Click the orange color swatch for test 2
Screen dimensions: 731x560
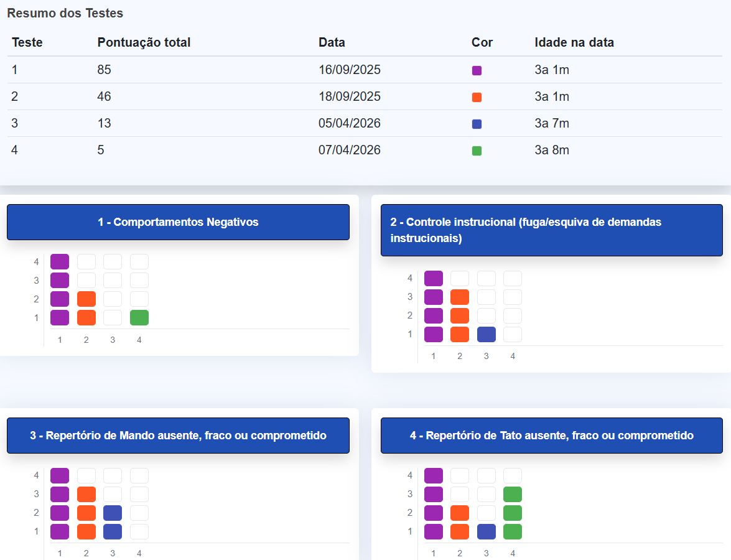point(477,97)
